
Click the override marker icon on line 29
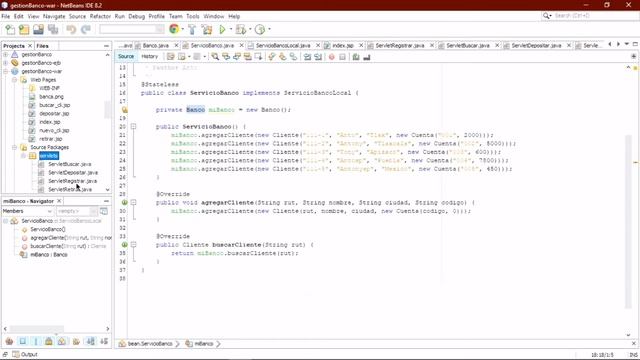(x=124, y=202)
